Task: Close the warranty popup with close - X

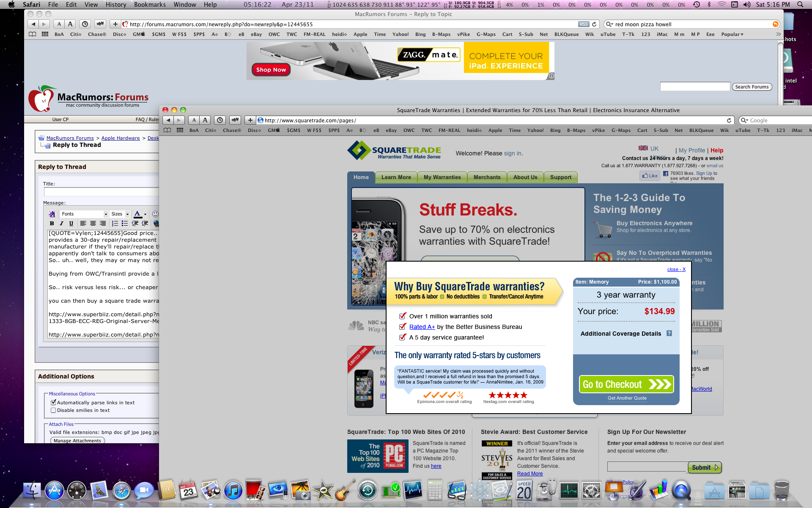Action: click(676, 269)
